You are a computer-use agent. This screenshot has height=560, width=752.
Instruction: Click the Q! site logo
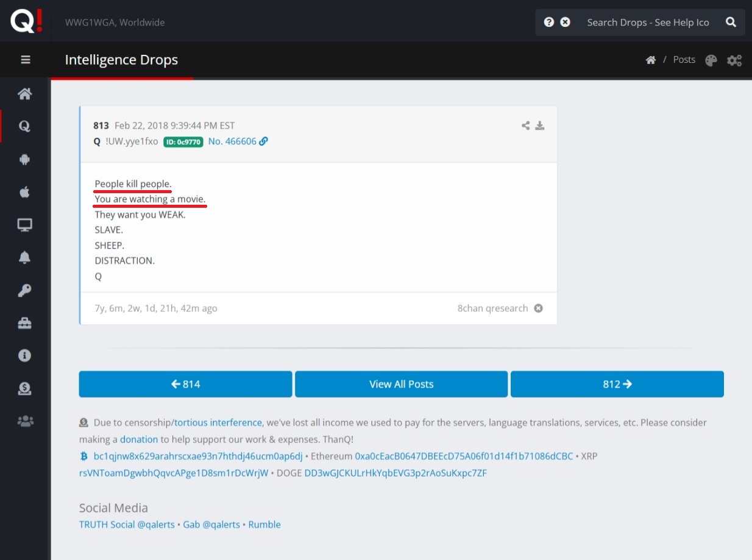pos(26,21)
